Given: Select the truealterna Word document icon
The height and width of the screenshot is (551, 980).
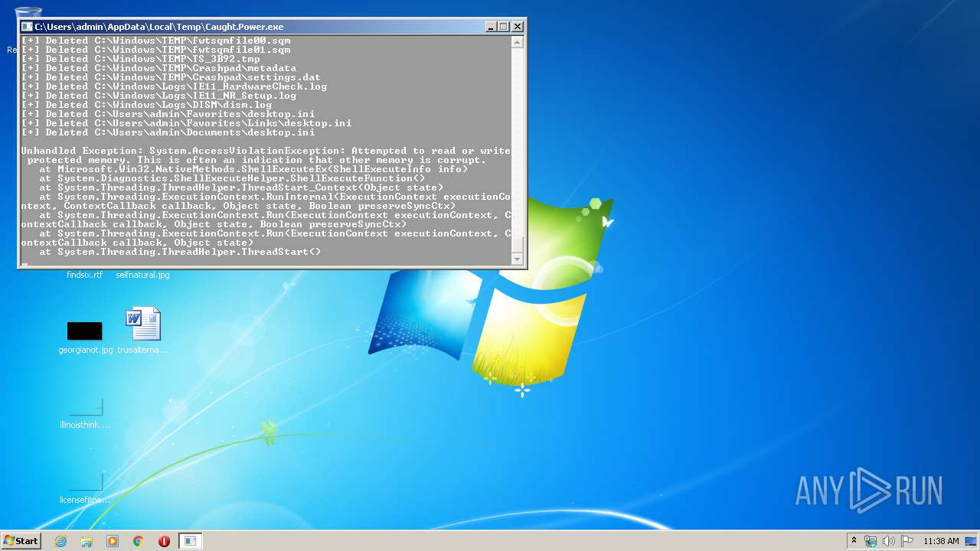Looking at the screenshot, I should (x=143, y=331).
